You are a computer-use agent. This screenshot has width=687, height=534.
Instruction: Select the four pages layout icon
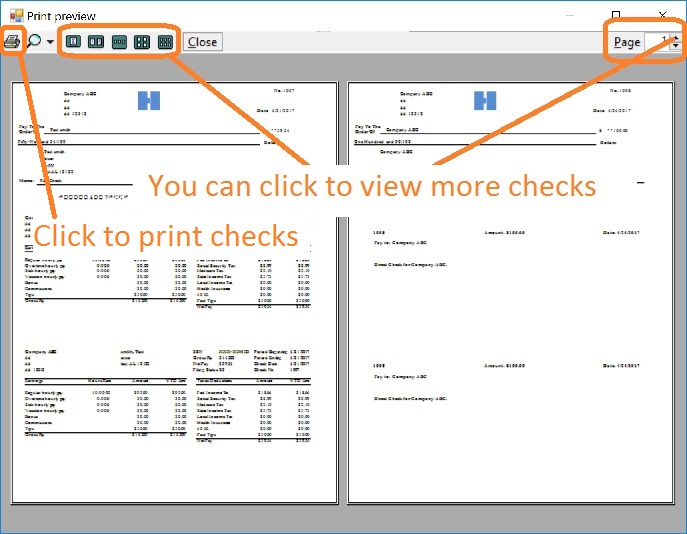coord(143,42)
